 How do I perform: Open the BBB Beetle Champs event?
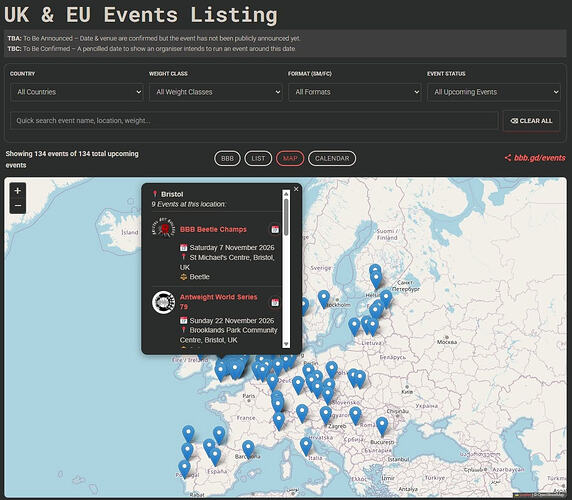213,229
